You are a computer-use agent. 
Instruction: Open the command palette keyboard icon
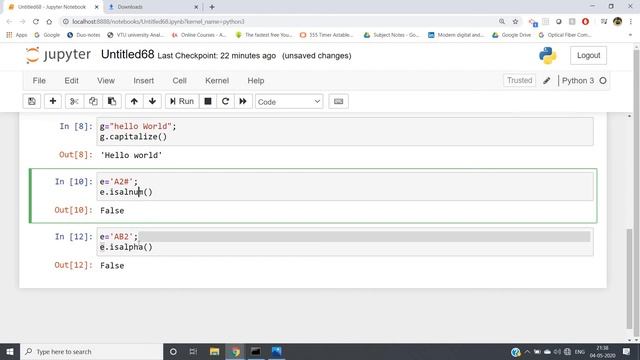pyautogui.click(x=338, y=101)
